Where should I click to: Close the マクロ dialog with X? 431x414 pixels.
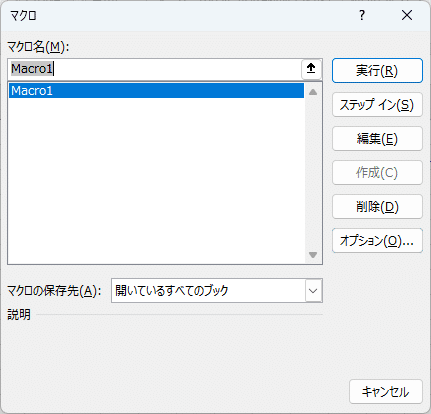pos(407,15)
